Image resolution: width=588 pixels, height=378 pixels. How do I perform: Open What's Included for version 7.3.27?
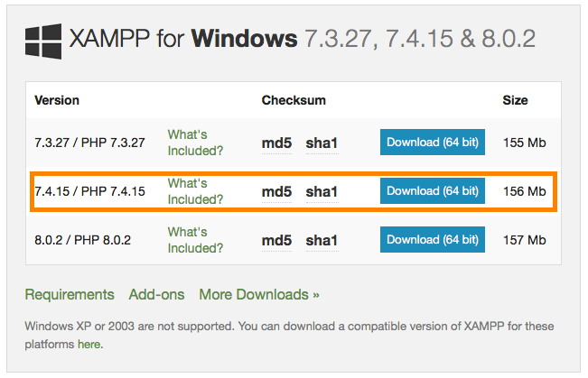pos(195,143)
